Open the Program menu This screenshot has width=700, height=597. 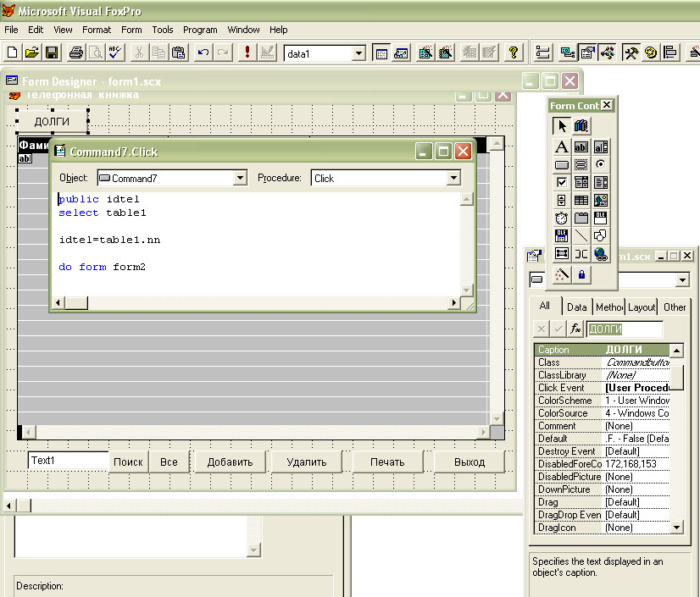[200, 30]
